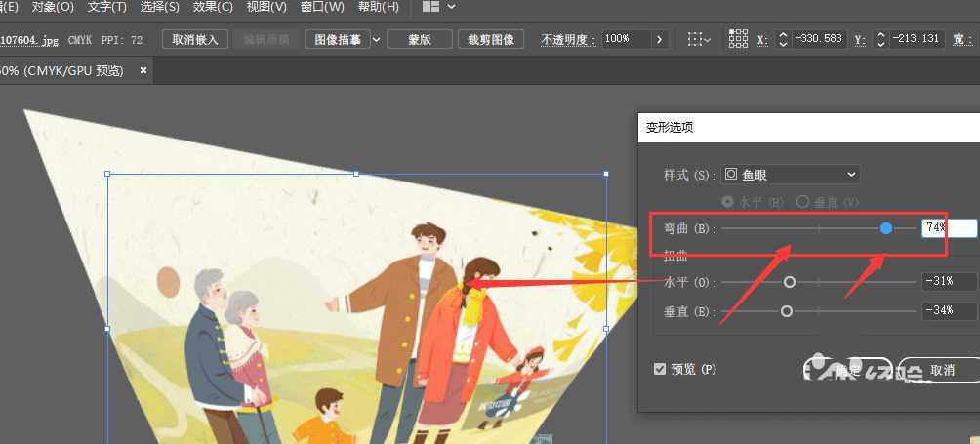Click the X coordinate stepper arrows
The width and height of the screenshot is (980, 444).
pyautogui.click(x=782, y=39)
